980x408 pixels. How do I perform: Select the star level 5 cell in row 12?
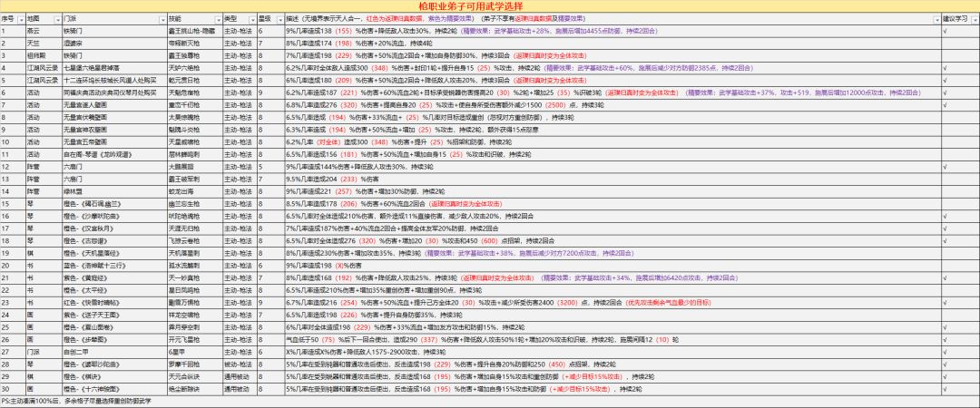270,167
